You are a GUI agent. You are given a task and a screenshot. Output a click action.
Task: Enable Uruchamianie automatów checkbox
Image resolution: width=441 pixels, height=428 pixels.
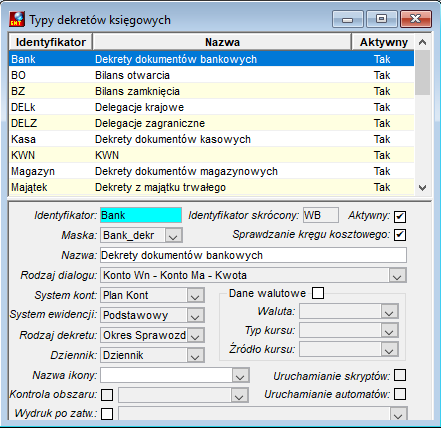pos(400,394)
